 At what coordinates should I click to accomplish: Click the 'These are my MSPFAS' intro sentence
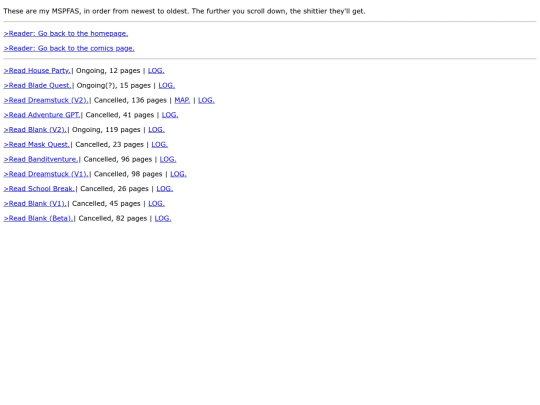coord(184,11)
